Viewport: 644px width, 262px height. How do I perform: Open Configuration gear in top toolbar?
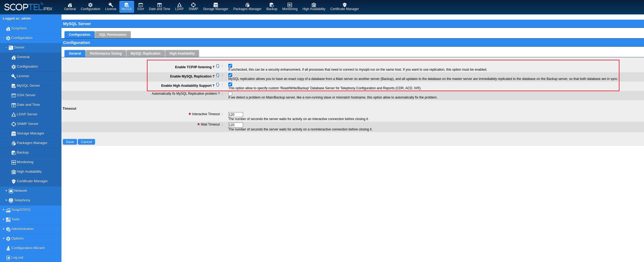pos(90,7)
